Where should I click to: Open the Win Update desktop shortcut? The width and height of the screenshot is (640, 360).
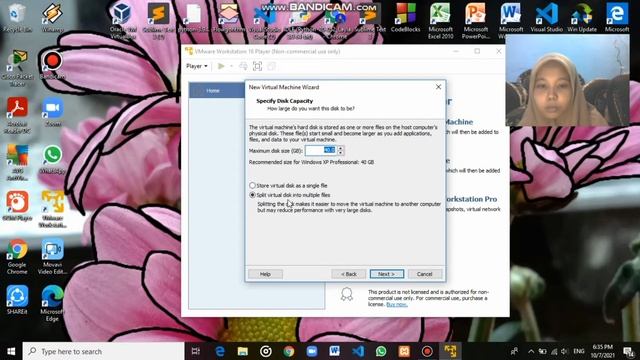pos(582,18)
